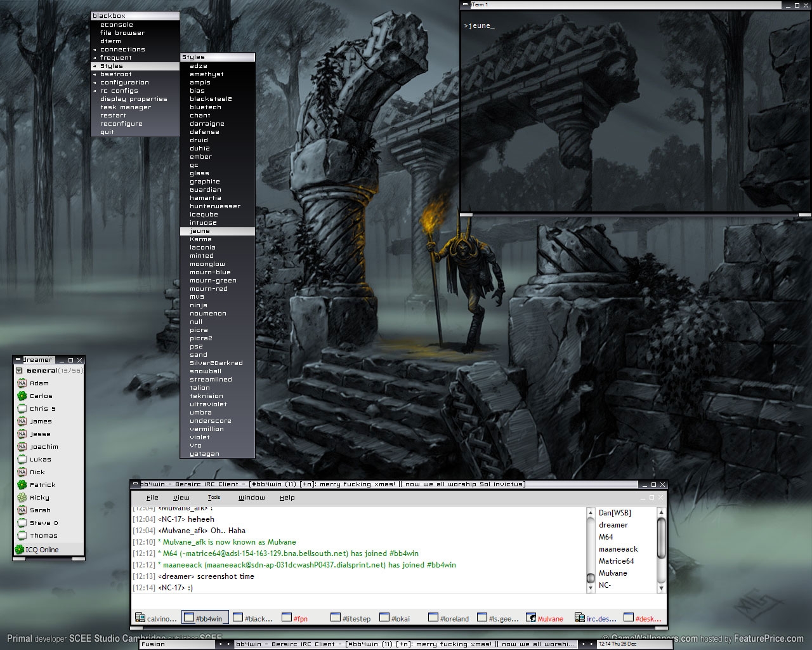Click the status icon next to Chris S

coord(22,409)
